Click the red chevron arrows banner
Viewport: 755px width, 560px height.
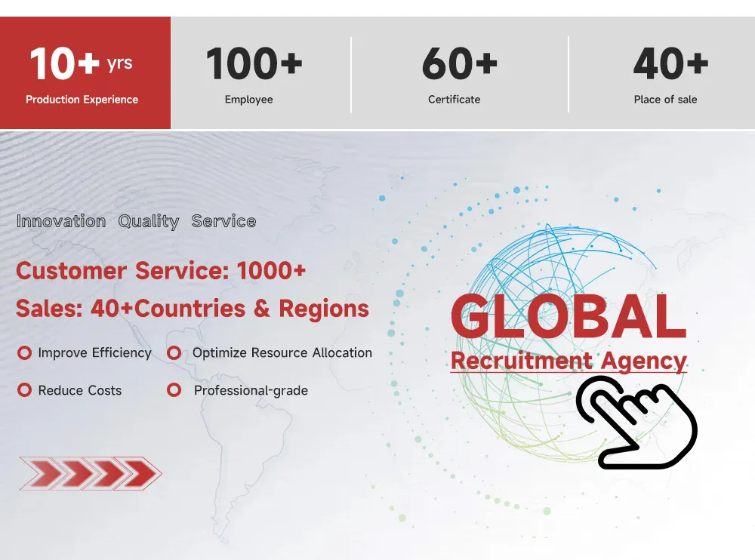tap(90, 473)
